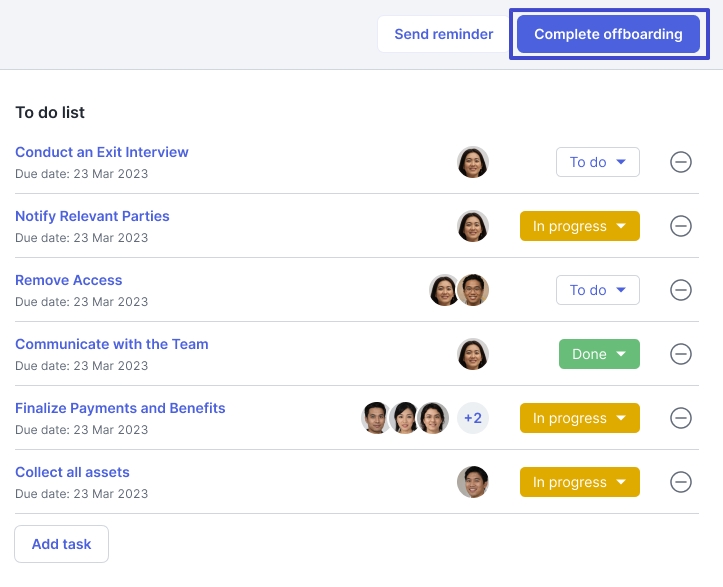Remove the Notify Relevant Parties task
The width and height of the screenshot is (723, 587).
click(x=681, y=226)
